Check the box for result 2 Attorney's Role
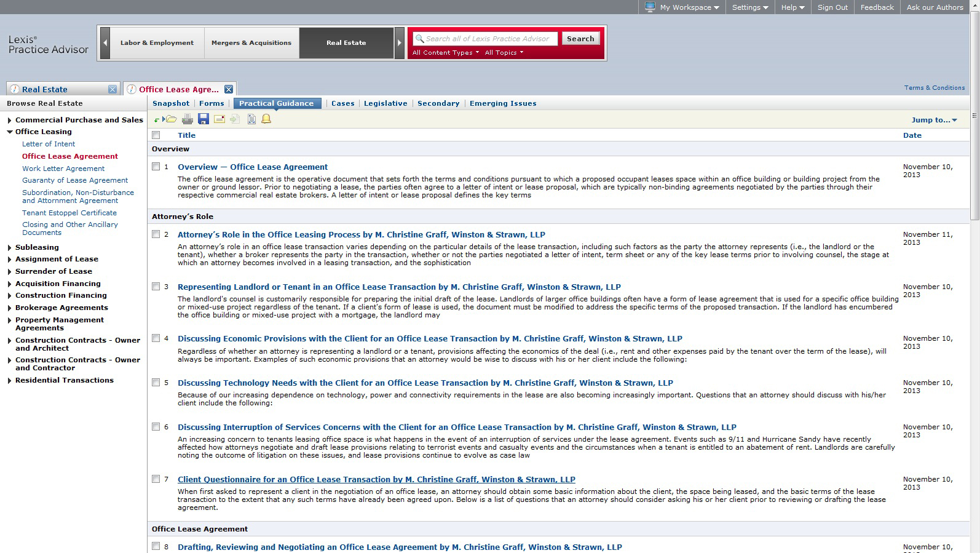 (156, 234)
